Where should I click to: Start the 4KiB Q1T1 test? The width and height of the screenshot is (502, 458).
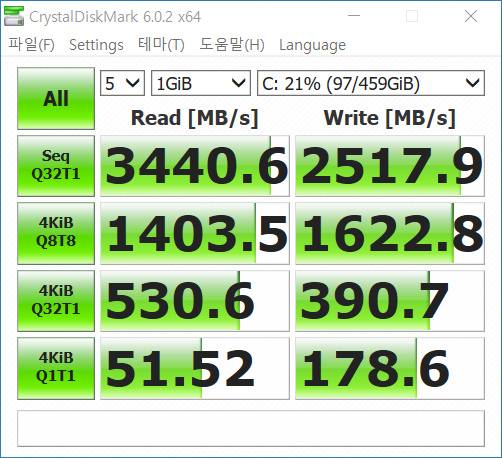click(56, 368)
